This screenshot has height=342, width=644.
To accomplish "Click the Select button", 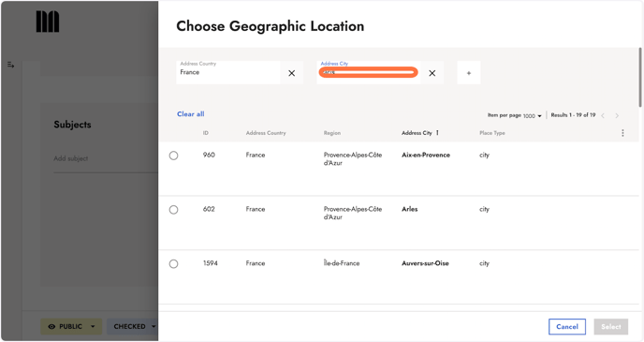I will point(611,327).
